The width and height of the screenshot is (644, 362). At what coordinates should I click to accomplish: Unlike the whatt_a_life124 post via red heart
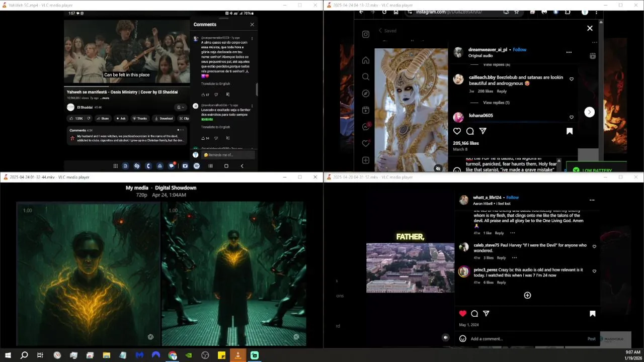click(x=463, y=313)
